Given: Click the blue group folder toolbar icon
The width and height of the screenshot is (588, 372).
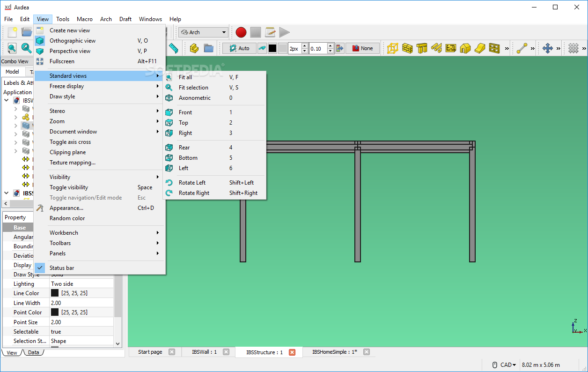Looking at the screenshot, I should [208, 48].
